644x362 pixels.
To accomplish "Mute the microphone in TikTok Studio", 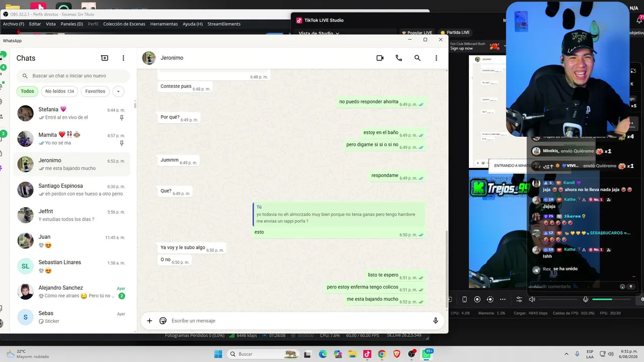I will [586, 300].
